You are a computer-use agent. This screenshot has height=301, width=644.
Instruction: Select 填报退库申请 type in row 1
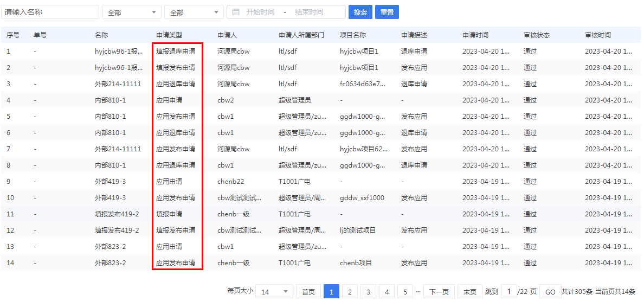pyautogui.click(x=176, y=52)
